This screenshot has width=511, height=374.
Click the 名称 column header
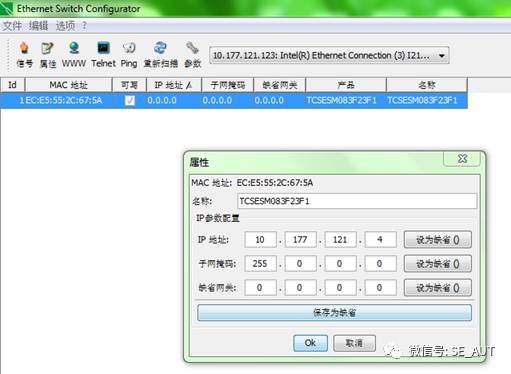(x=427, y=85)
